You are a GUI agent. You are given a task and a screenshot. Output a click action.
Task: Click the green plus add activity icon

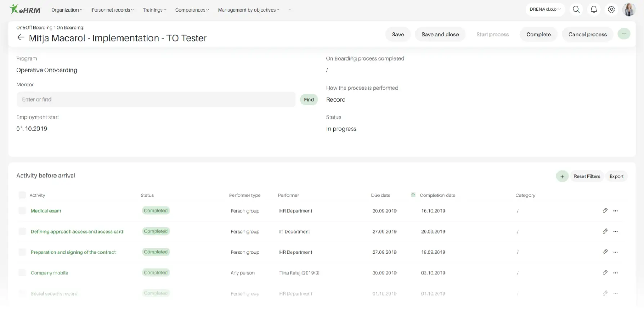tap(562, 176)
